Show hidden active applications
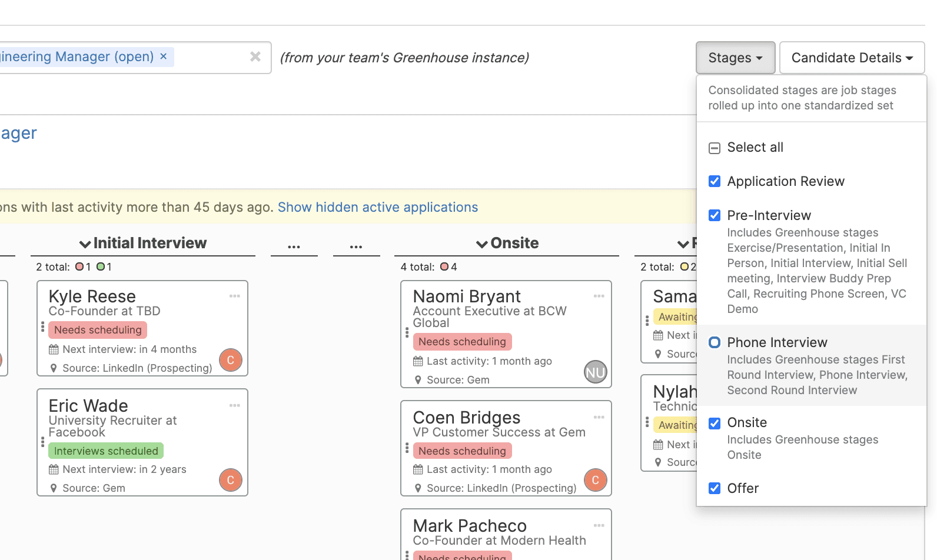This screenshot has height=560, width=937. point(378,207)
